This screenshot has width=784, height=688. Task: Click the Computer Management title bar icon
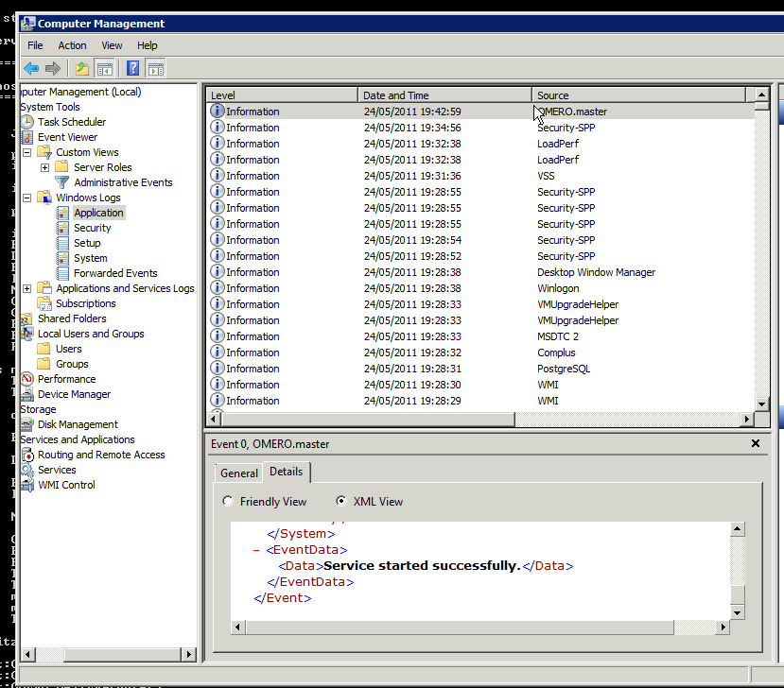[28, 24]
